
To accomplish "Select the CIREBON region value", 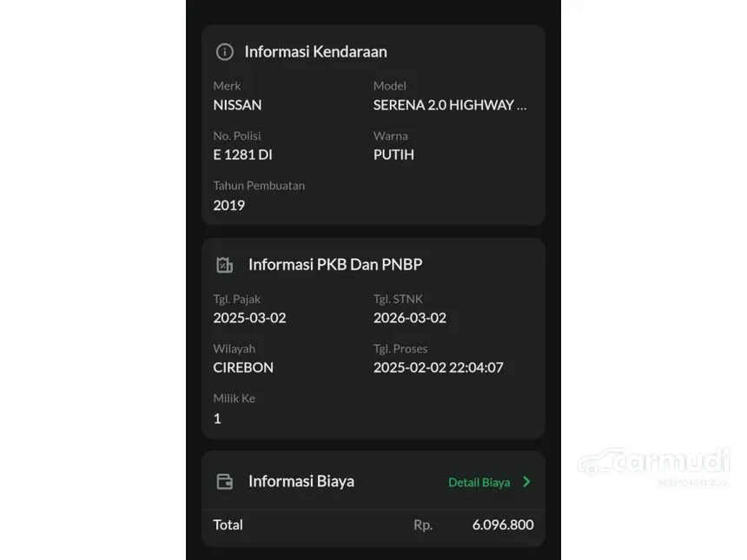I will click(243, 367).
